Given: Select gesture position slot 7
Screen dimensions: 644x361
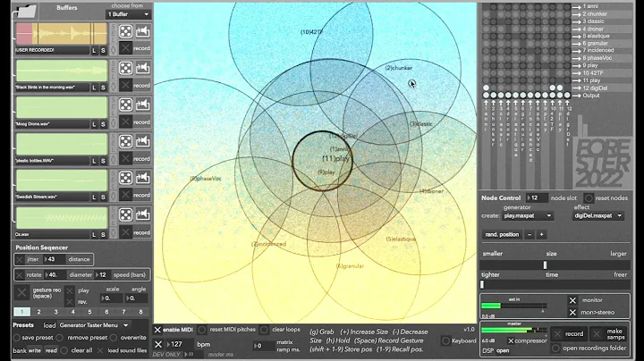Looking at the screenshot, I should click(123, 312).
